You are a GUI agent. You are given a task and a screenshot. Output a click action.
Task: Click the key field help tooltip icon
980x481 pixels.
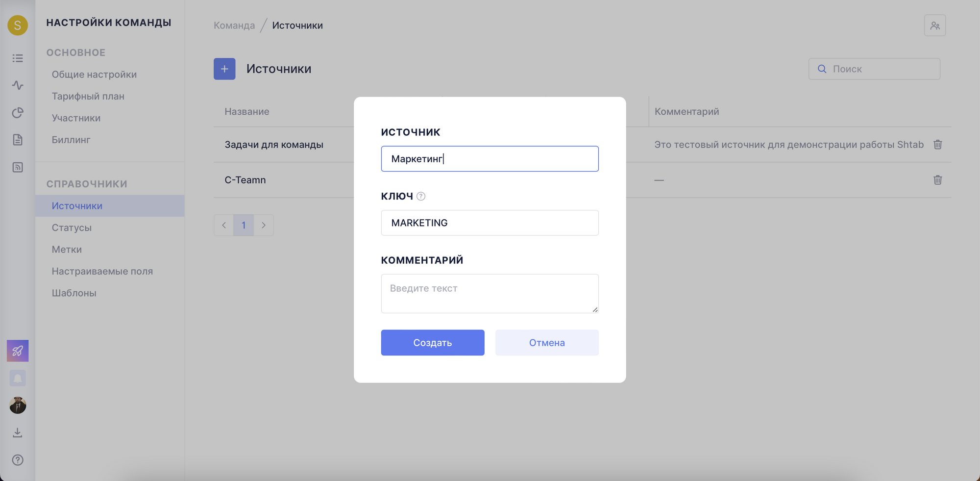pyautogui.click(x=421, y=196)
